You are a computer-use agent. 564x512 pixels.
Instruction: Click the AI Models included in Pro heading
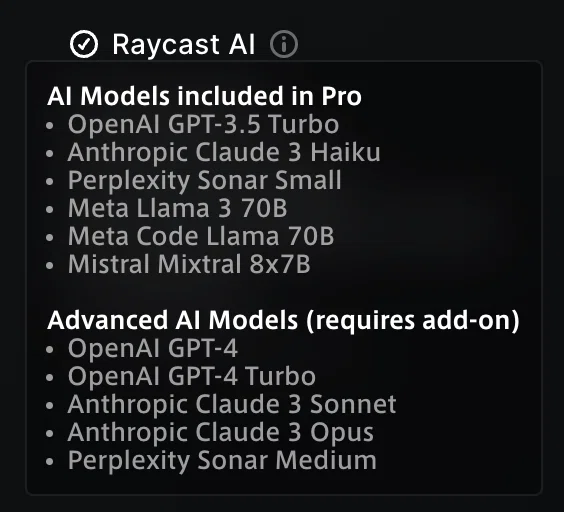coord(204,96)
